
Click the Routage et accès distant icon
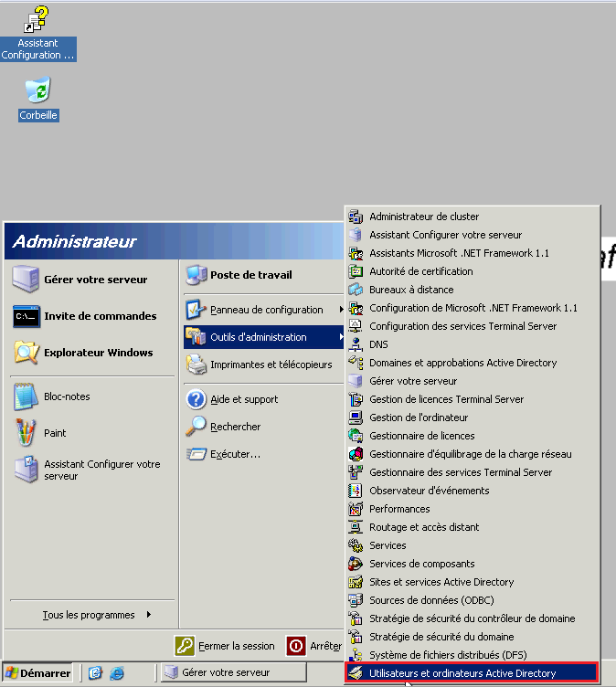point(356,527)
